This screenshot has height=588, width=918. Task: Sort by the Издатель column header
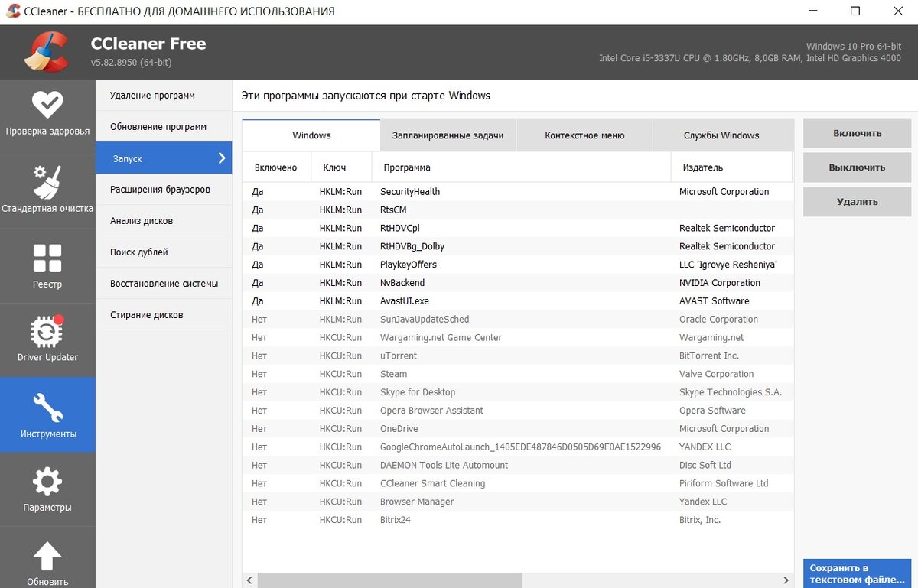[x=731, y=167]
